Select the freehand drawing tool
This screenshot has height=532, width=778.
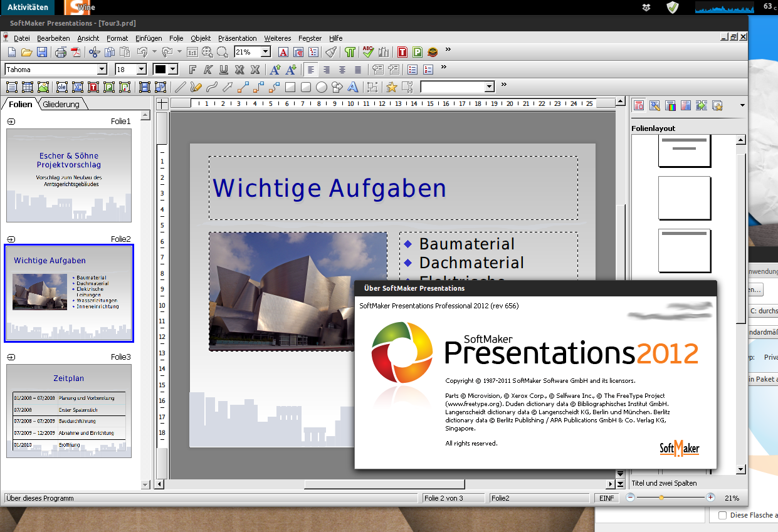coord(194,86)
